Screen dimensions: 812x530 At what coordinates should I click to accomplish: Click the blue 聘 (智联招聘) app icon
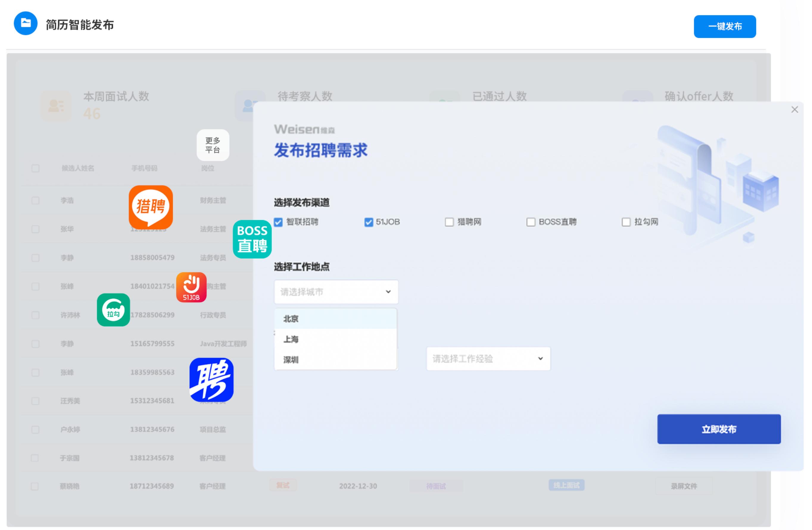(x=211, y=380)
